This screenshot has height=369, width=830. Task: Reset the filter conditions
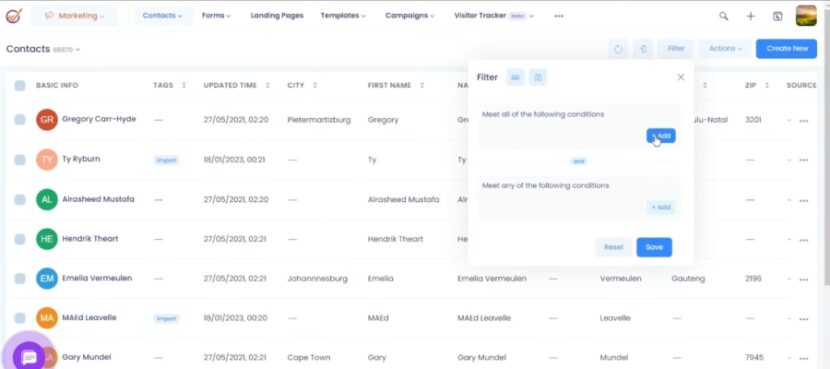(x=614, y=247)
